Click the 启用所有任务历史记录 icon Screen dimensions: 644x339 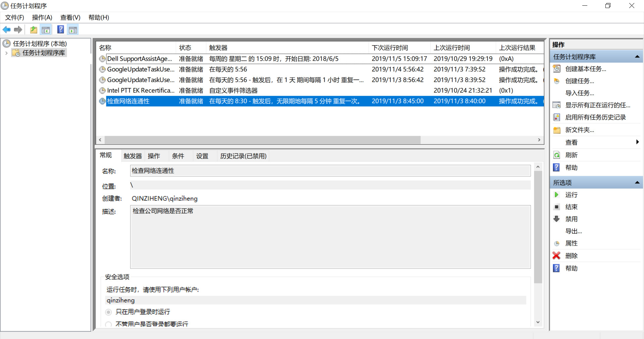[557, 117]
